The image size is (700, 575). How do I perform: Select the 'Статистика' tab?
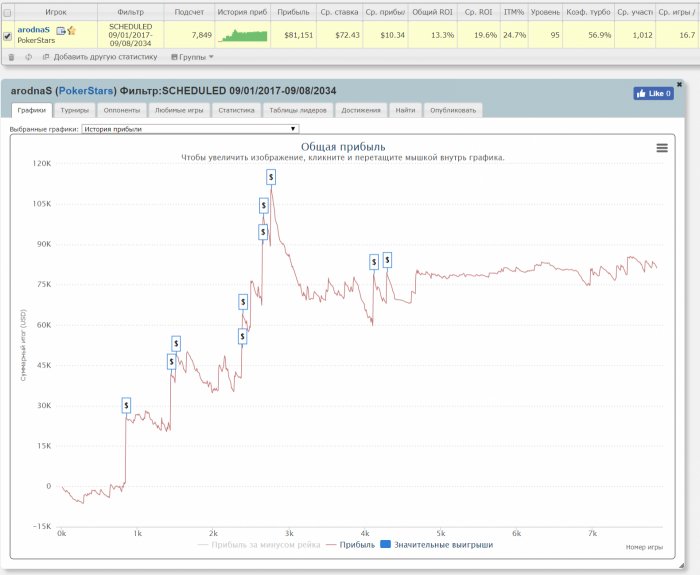[x=236, y=110]
